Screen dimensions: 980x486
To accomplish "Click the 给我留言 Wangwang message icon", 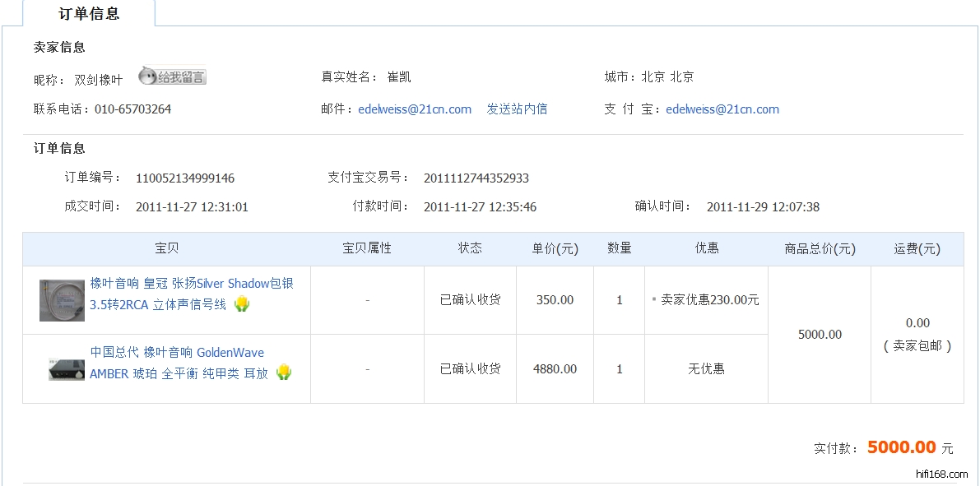I will point(172,76).
